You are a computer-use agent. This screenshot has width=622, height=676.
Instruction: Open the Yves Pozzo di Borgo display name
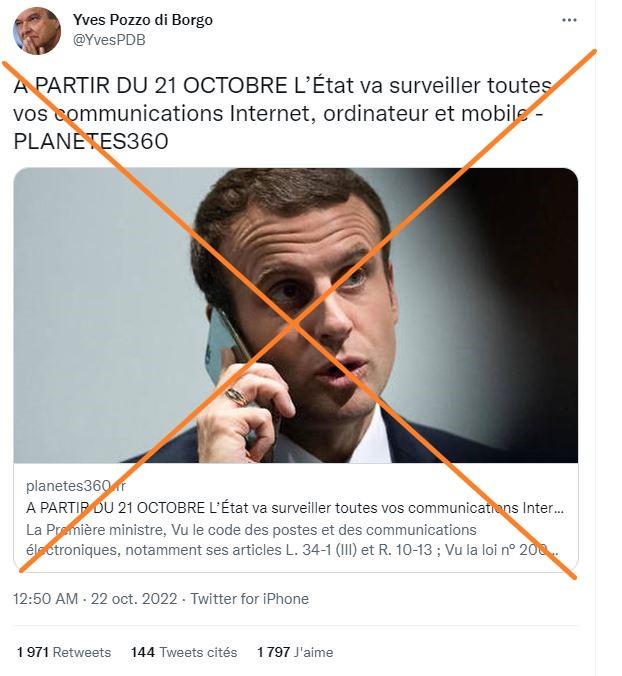142,20
